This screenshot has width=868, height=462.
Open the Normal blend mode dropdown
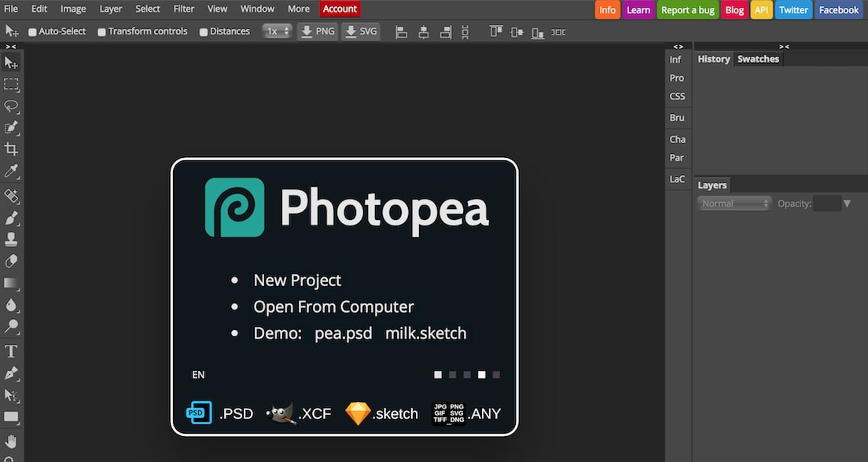734,203
